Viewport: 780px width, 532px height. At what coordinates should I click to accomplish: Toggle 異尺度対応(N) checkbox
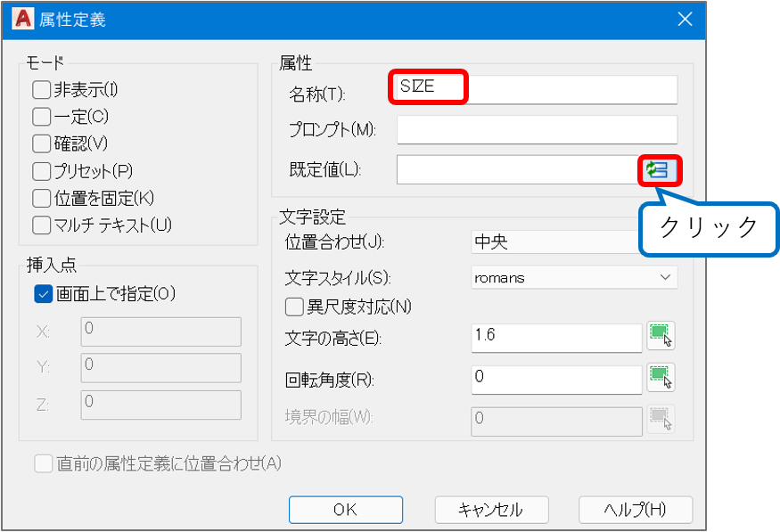tap(294, 307)
